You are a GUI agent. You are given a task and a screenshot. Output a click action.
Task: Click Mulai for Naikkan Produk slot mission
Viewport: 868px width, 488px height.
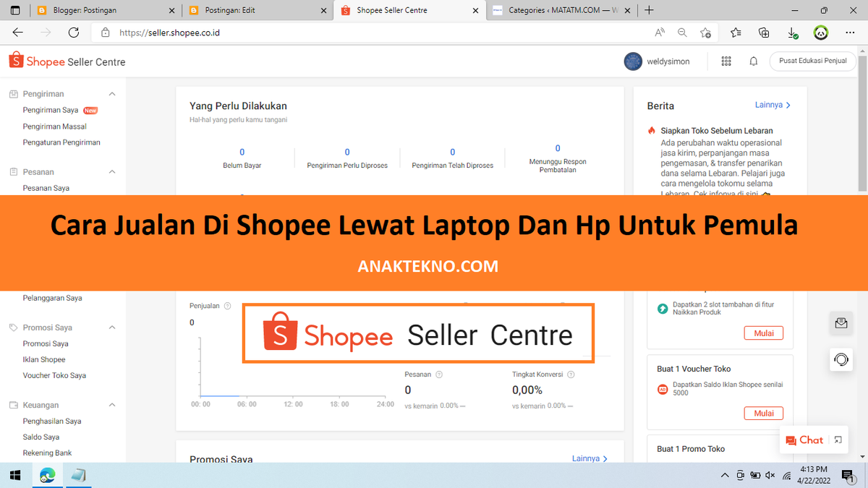pos(764,333)
